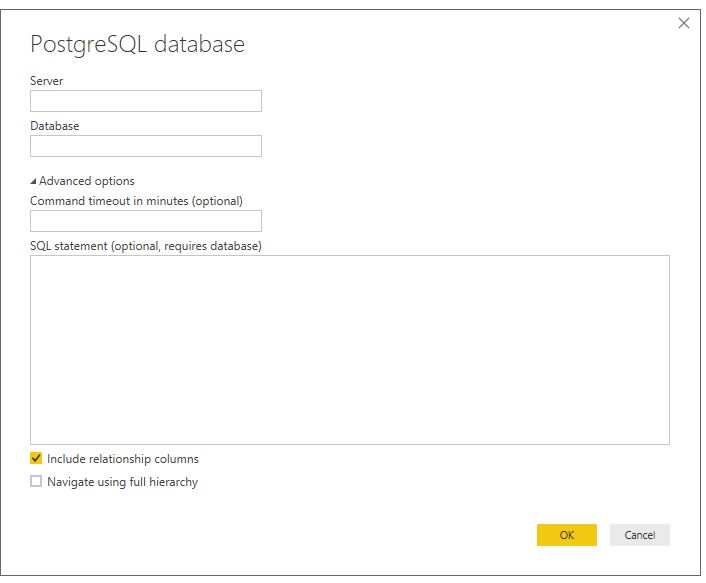706x583 pixels.
Task: Cancel the PostgreSQL database dialog
Action: click(x=640, y=535)
